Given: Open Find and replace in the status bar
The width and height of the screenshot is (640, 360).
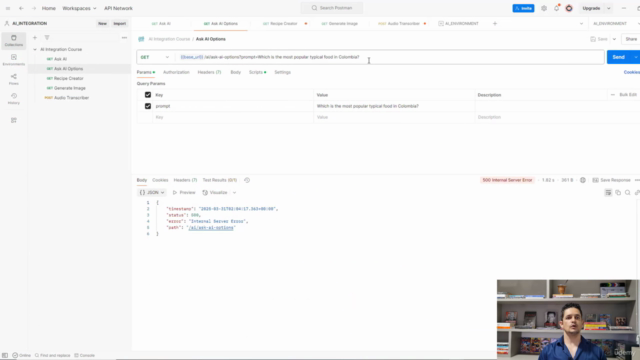Looking at the screenshot, I should 53,356.
